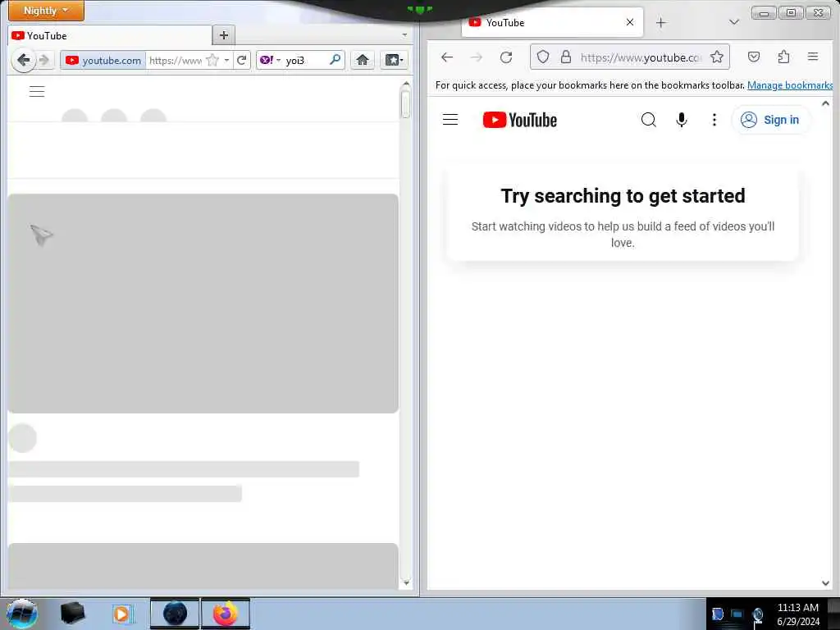Select the YouTube tab in Nightly window
Viewport: 840px width, 630px height.
110,35
